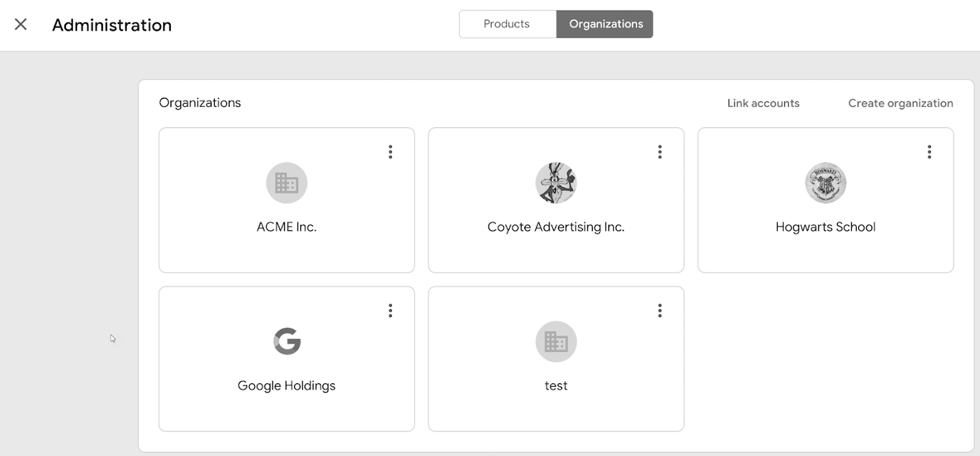Screen dimensions: 980x456
Task: Click the Hogwarts School crest icon
Action: pos(825,183)
